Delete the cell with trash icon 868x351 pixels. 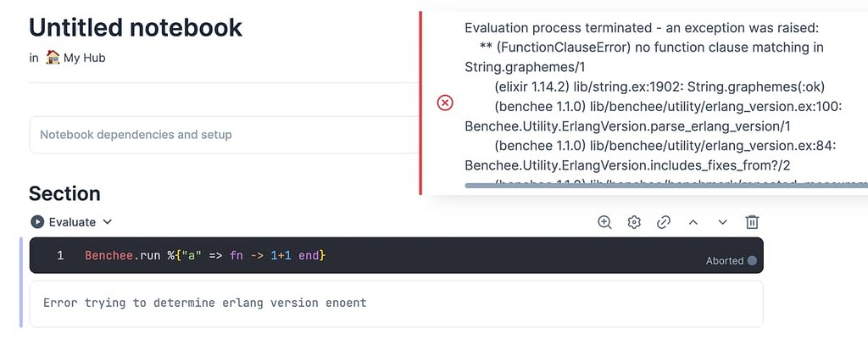[x=752, y=222]
